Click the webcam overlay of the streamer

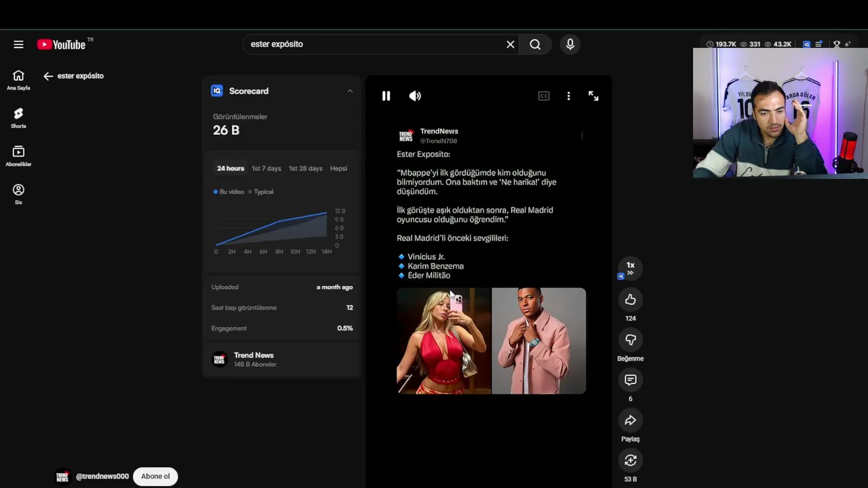tap(780, 113)
